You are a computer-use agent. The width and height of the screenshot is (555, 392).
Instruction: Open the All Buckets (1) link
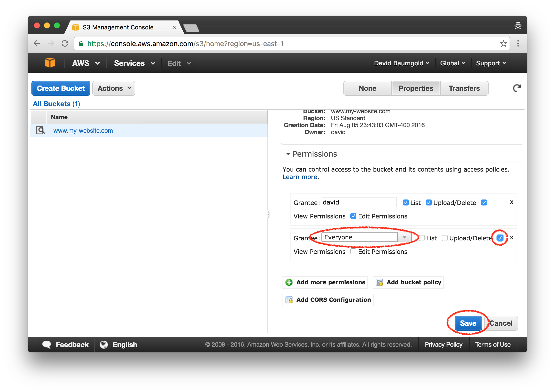[x=56, y=104]
